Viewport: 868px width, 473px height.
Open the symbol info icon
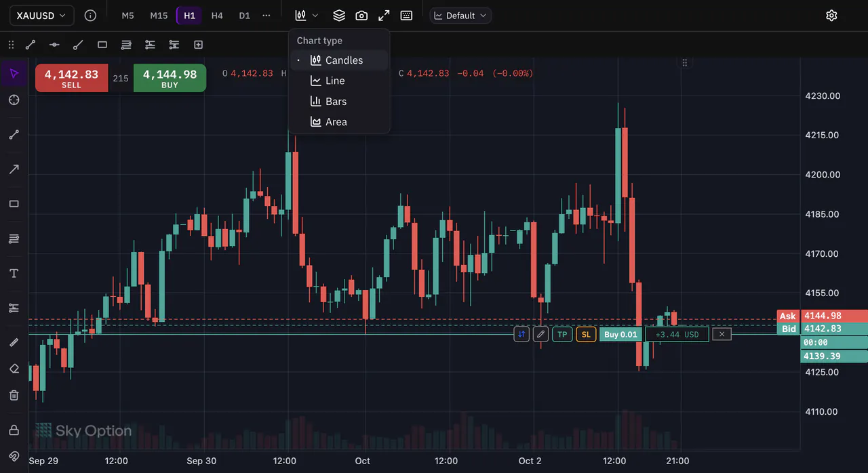click(90, 16)
